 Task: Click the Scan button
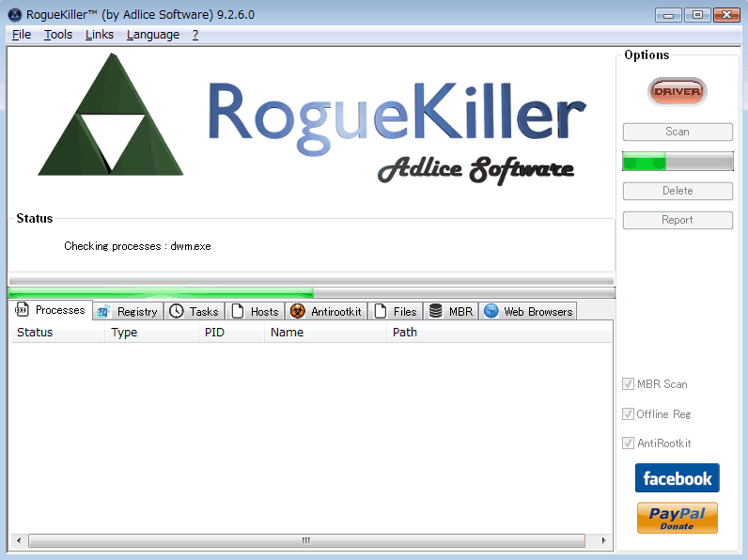click(678, 132)
